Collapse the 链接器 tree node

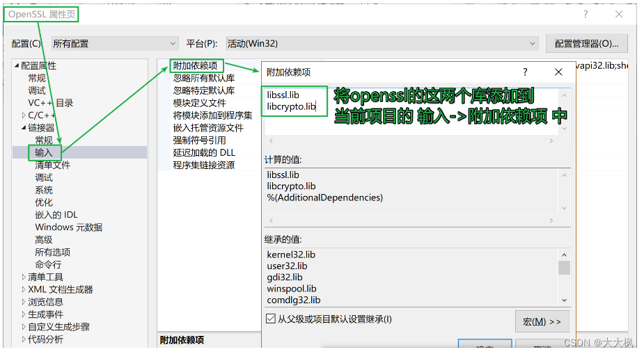pyautogui.click(x=24, y=128)
